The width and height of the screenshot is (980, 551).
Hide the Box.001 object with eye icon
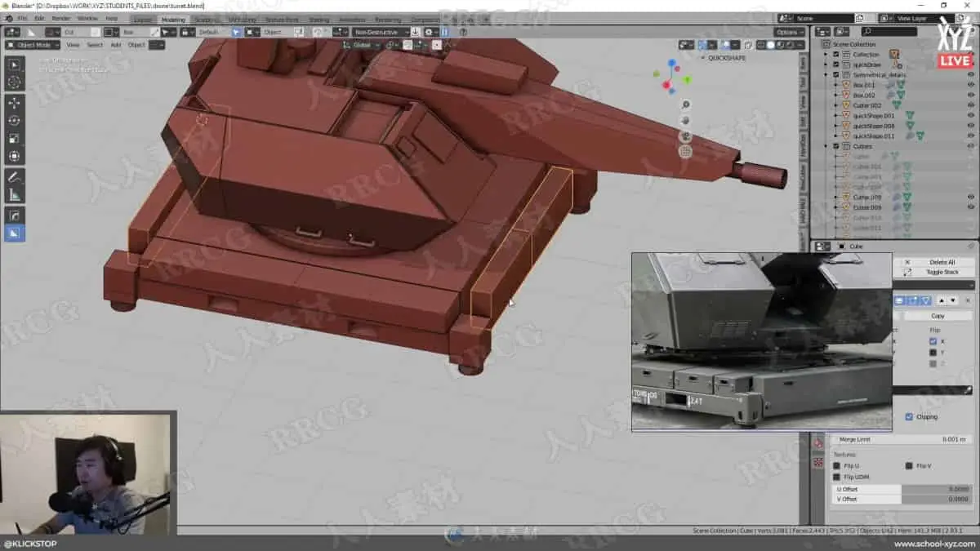971,85
